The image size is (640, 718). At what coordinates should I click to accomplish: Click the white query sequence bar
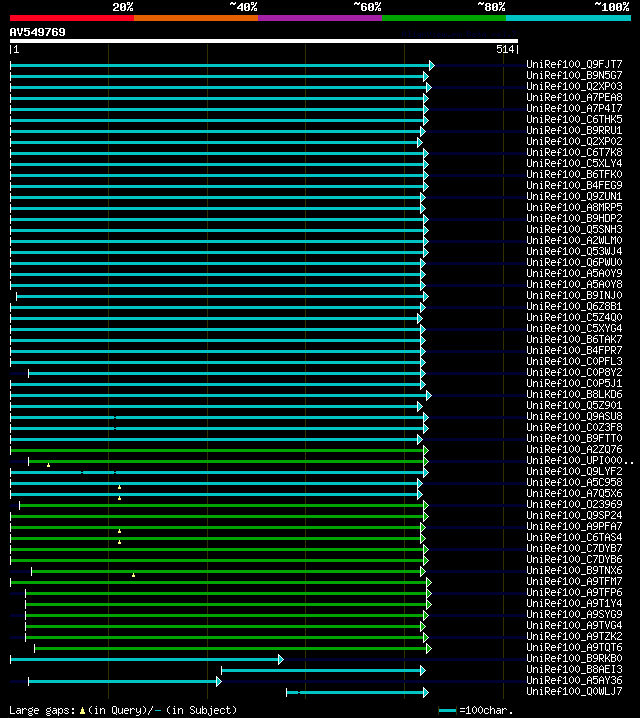pos(264,41)
